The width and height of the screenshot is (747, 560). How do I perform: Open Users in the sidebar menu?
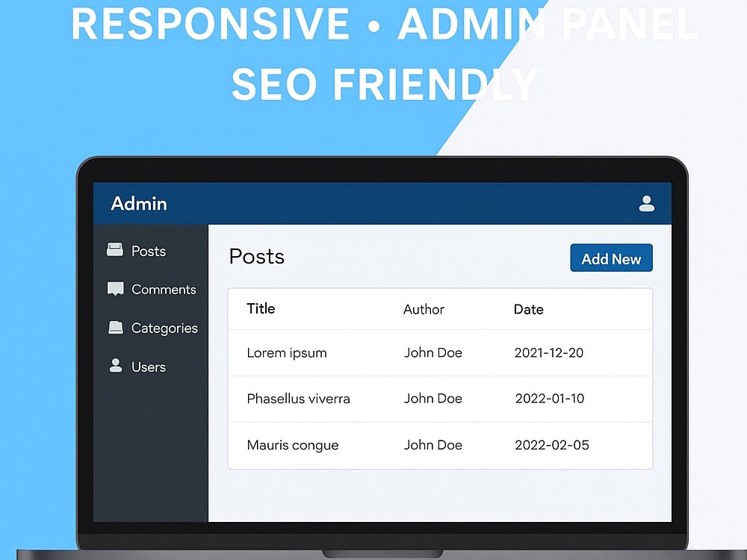149,367
